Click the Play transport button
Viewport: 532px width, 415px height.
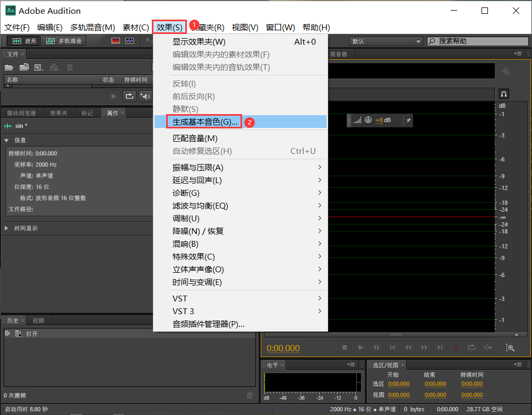point(361,348)
